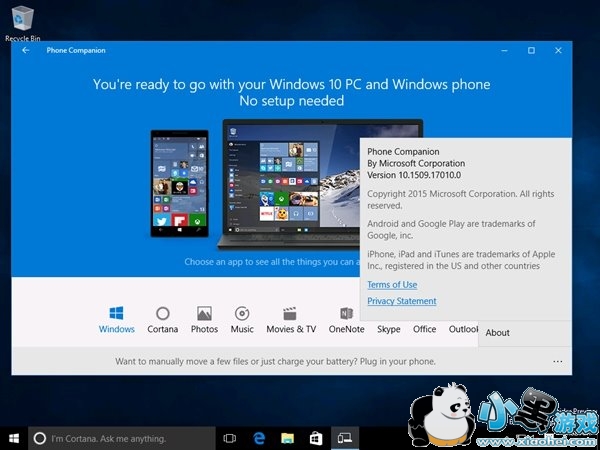Maximize the Phone Companion window
Screen dimensions: 600x450
531,50
